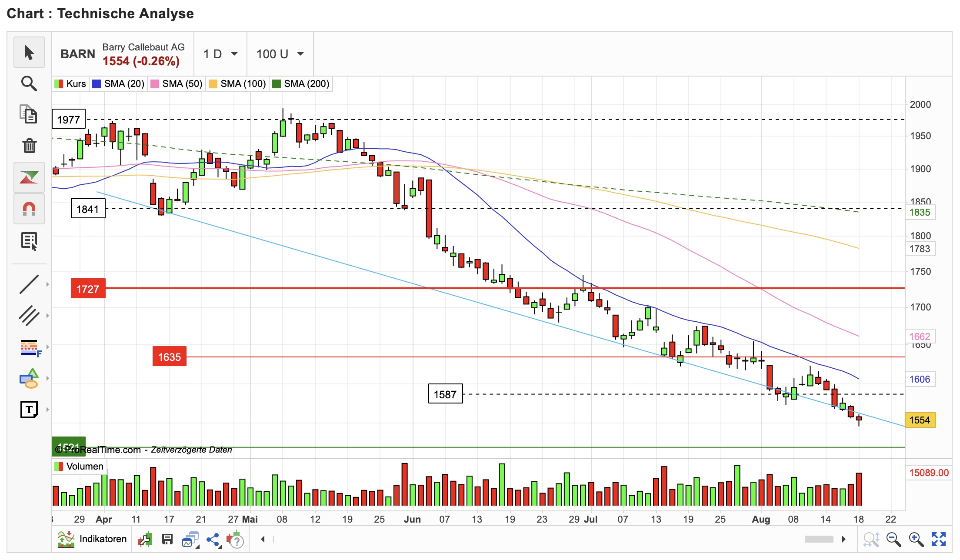Viewport: 960px width, 560px height.
Task: Toggle the magnet snap tool
Action: (29, 209)
